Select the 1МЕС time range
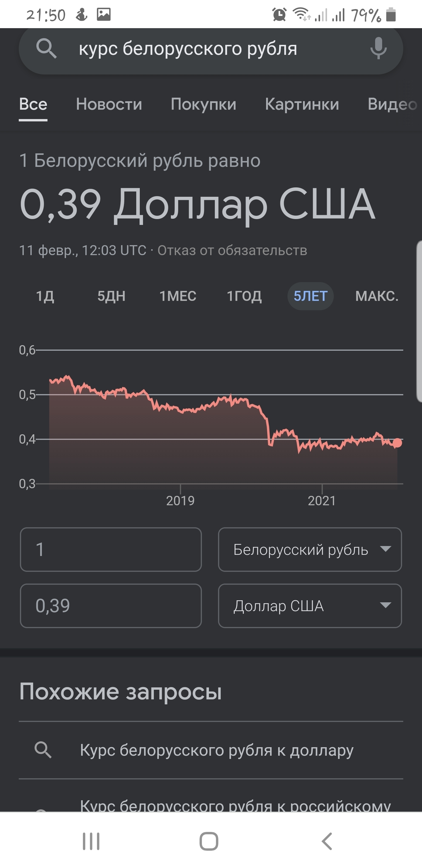Image resolution: width=422 pixels, height=868 pixels. (x=178, y=296)
